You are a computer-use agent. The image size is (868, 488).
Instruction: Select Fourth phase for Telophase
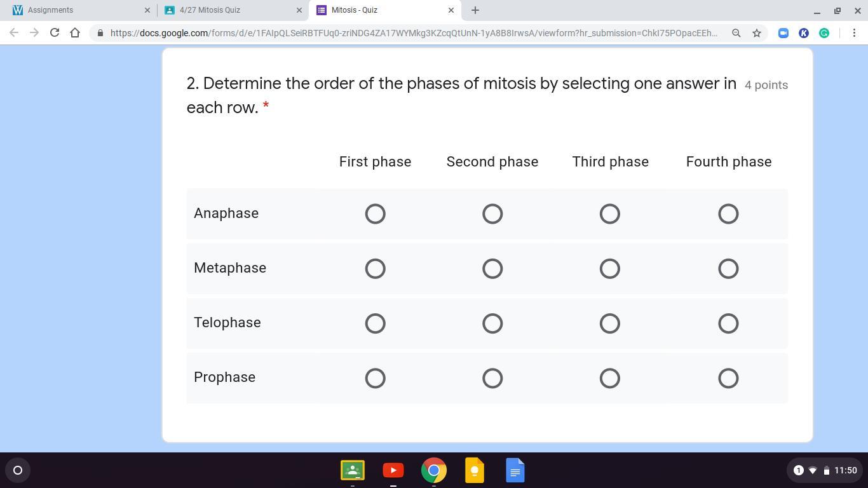(728, 323)
